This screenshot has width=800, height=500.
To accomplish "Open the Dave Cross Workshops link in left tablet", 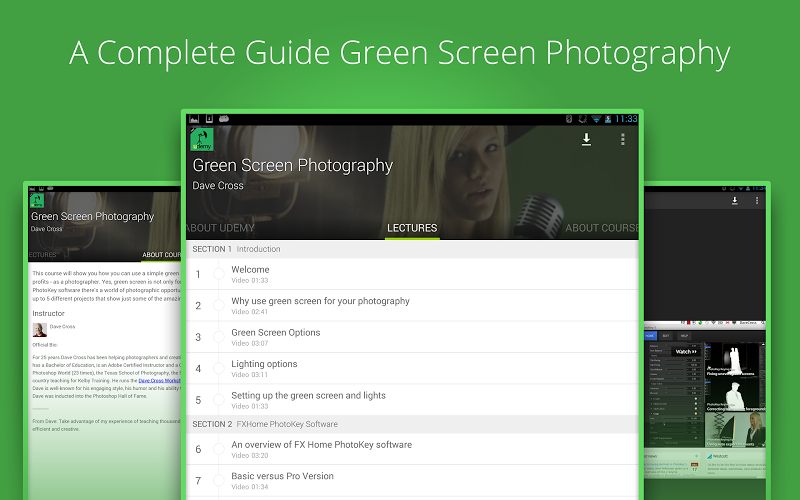I will tap(159, 381).
